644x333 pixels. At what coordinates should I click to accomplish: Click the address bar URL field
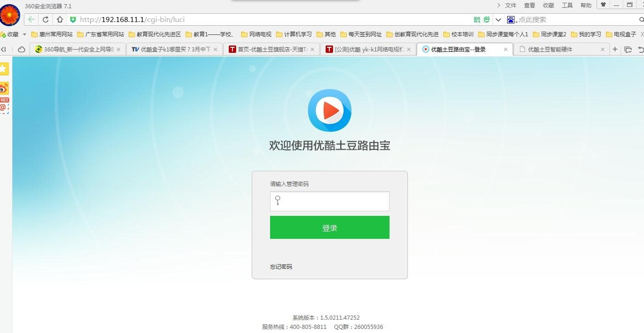[x=274, y=19]
